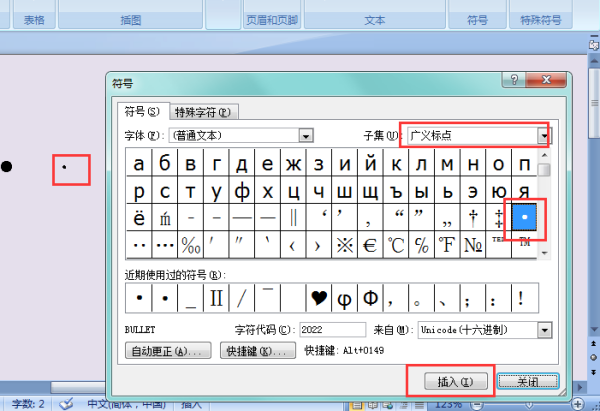Select capital Φ from recent symbols

click(370, 298)
